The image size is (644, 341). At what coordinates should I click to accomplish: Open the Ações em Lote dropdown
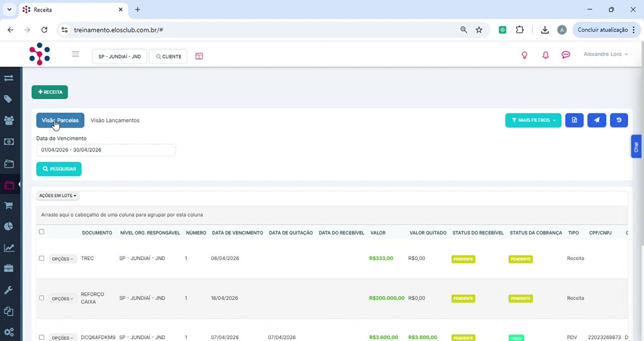click(x=58, y=195)
